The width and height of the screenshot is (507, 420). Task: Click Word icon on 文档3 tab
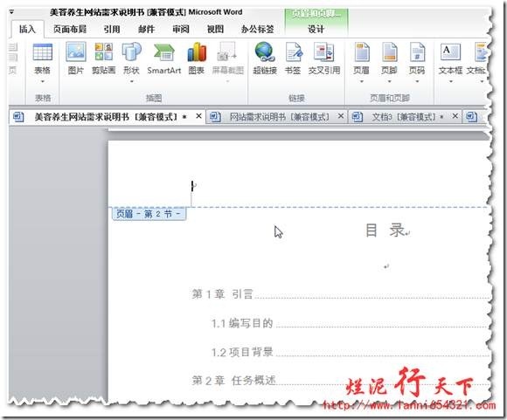coord(357,116)
